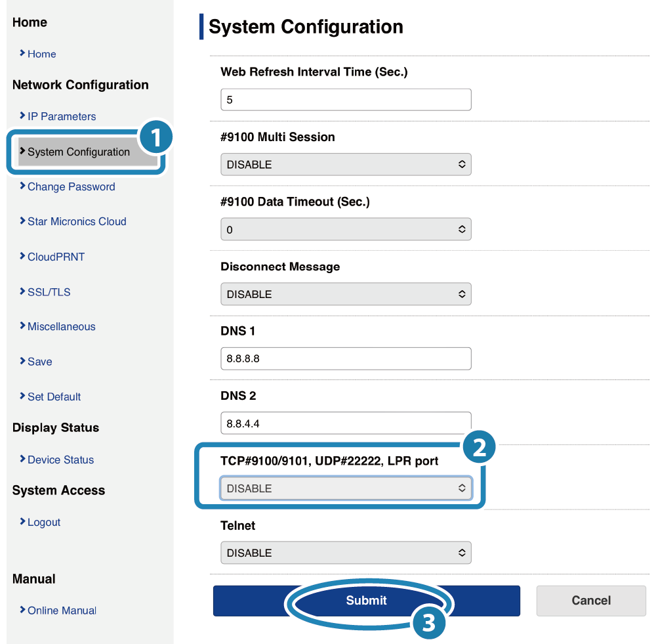This screenshot has height=644, width=656.
Task: Open TCP#9100/9101 LPR port dropdown
Action: point(346,488)
